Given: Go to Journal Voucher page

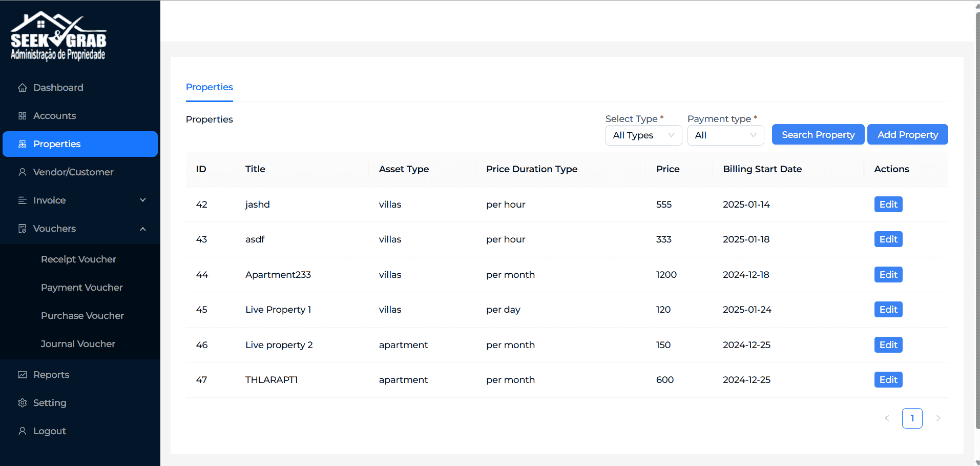Looking at the screenshot, I should 78,344.
